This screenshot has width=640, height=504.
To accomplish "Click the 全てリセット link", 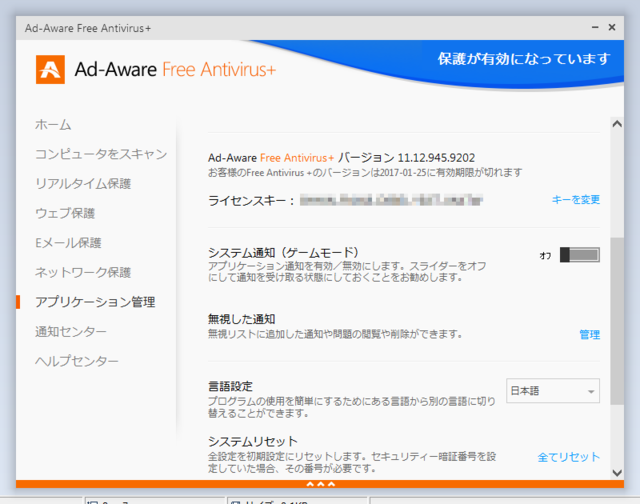I will coord(569,457).
